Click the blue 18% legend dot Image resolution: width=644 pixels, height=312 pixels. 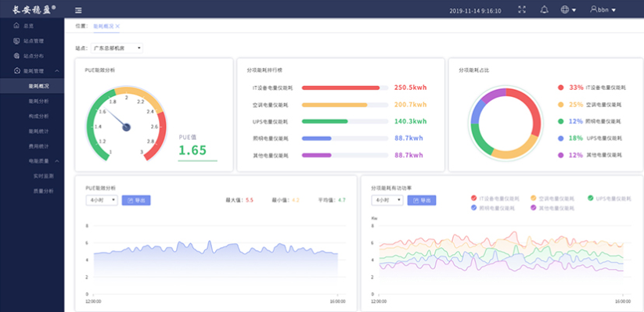tap(560, 138)
